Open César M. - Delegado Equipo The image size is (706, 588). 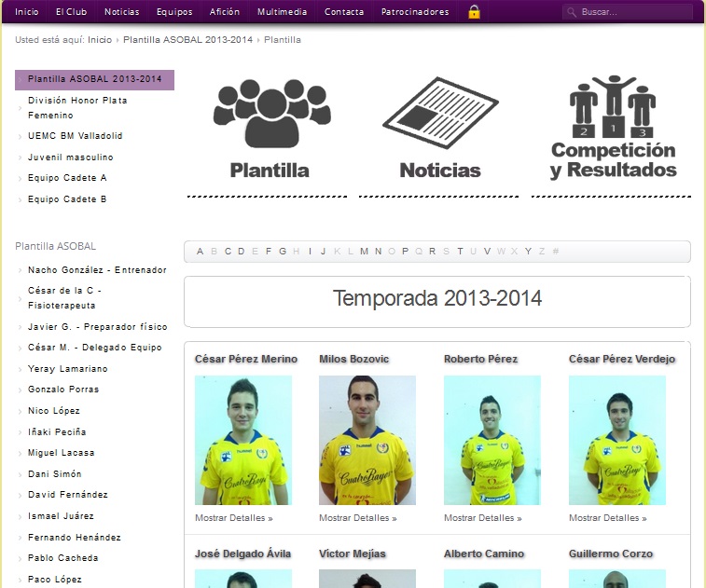tap(94, 348)
